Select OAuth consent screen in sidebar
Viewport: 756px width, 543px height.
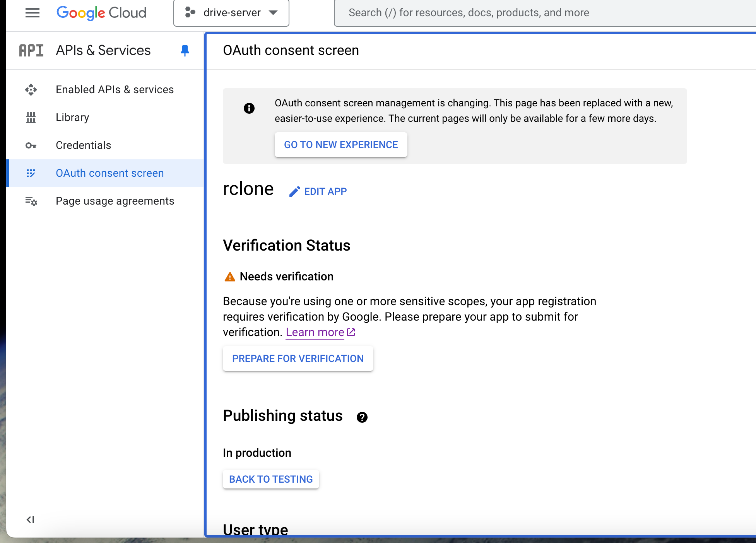coord(105,173)
